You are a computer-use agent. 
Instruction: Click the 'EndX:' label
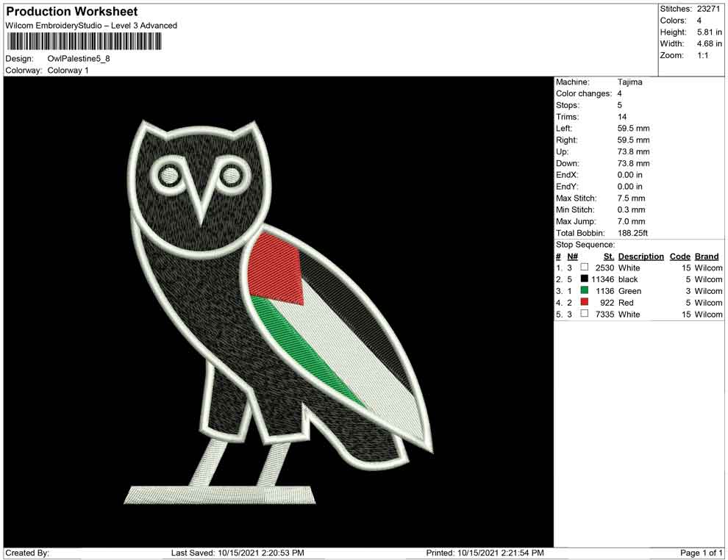coord(567,175)
